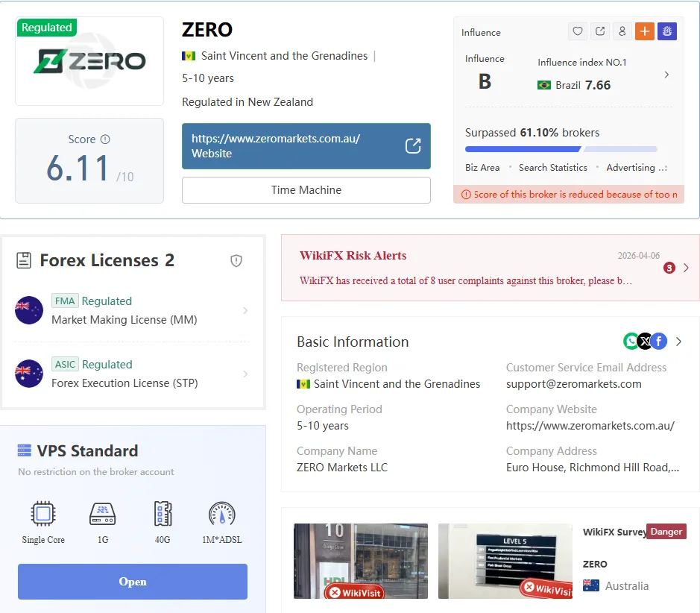Expand the ASIC Forex Execution License row

click(245, 374)
